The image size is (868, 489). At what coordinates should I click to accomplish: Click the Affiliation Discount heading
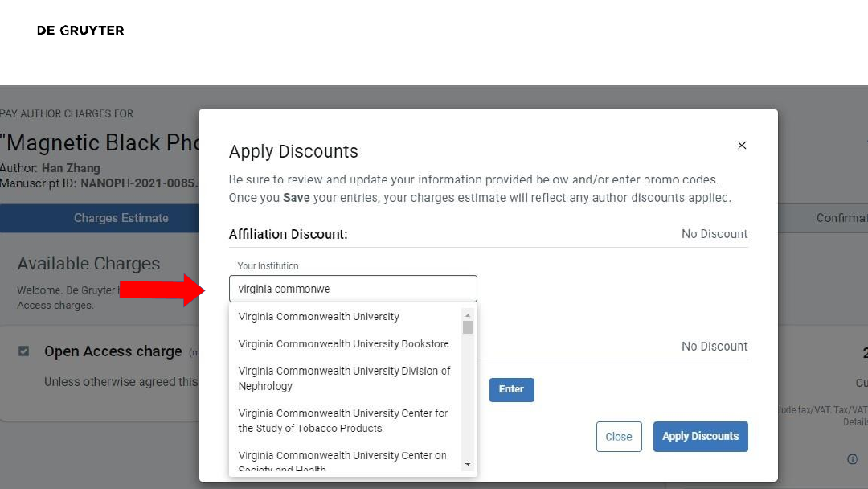point(288,234)
